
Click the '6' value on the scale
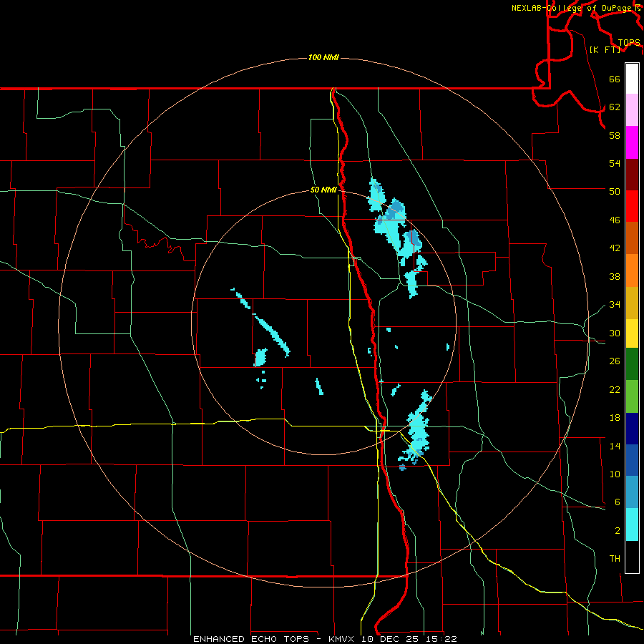point(617,502)
